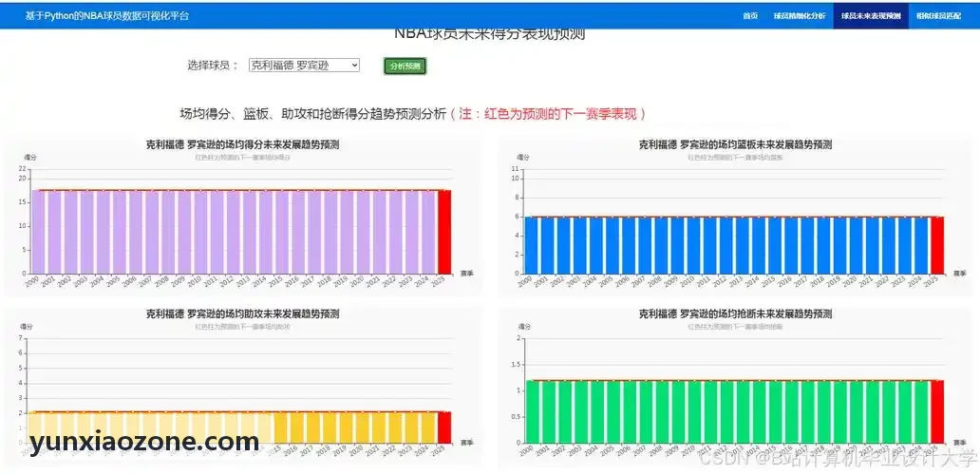
Task: Select red 2025 bar in scoring chart
Action: [x=444, y=232]
